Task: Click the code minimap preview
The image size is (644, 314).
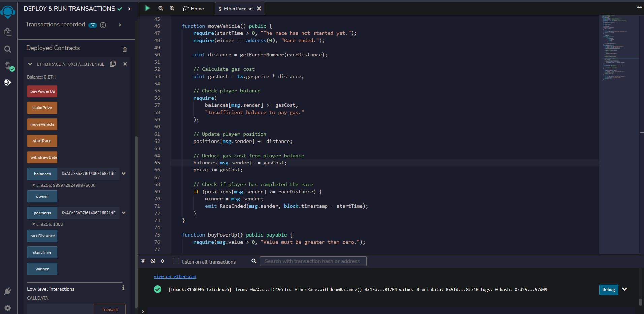Action: tap(619, 135)
